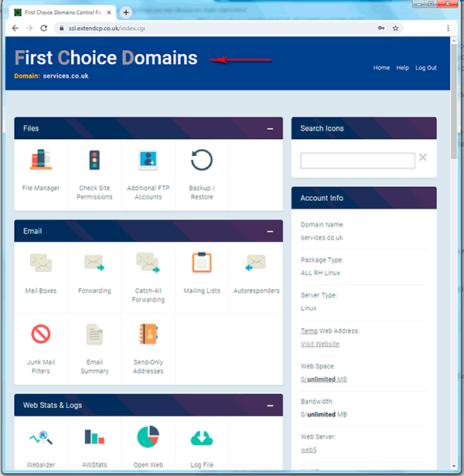Open the 0/unlimited MB web space link
This screenshot has width=464, height=476.
[323, 379]
